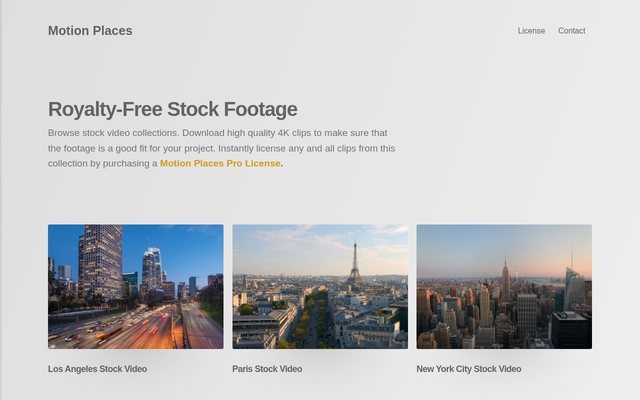Image resolution: width=640 pixels, height=400 pixels.
Task: Open the Paris skyline thumbnail
Action: click(x=320, y=287)
